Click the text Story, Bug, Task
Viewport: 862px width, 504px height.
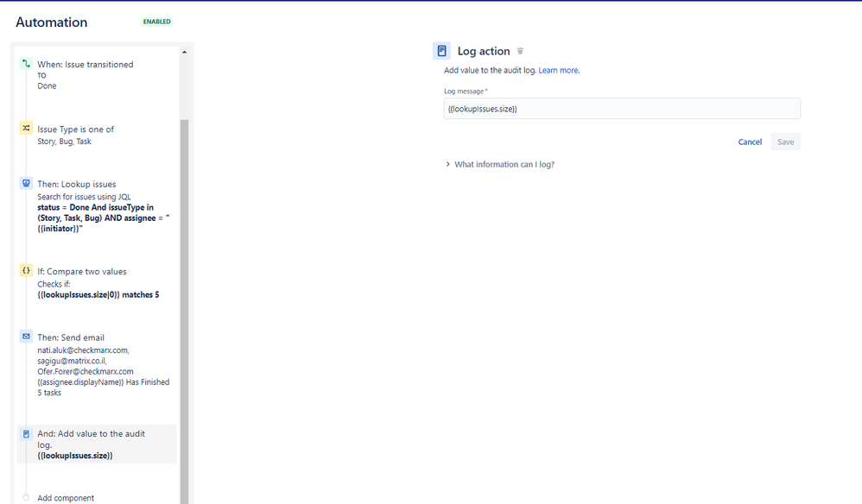64,142
